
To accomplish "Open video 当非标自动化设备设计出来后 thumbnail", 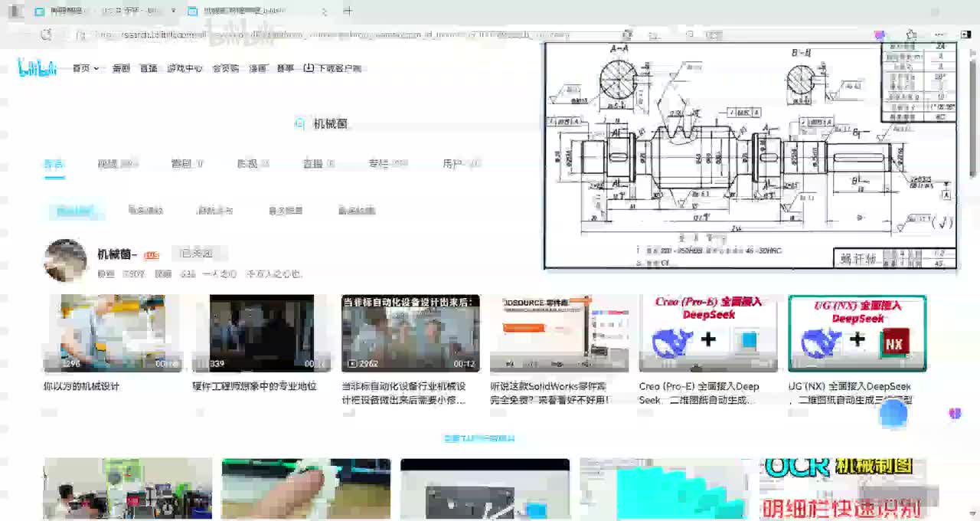I will [410, 333].
